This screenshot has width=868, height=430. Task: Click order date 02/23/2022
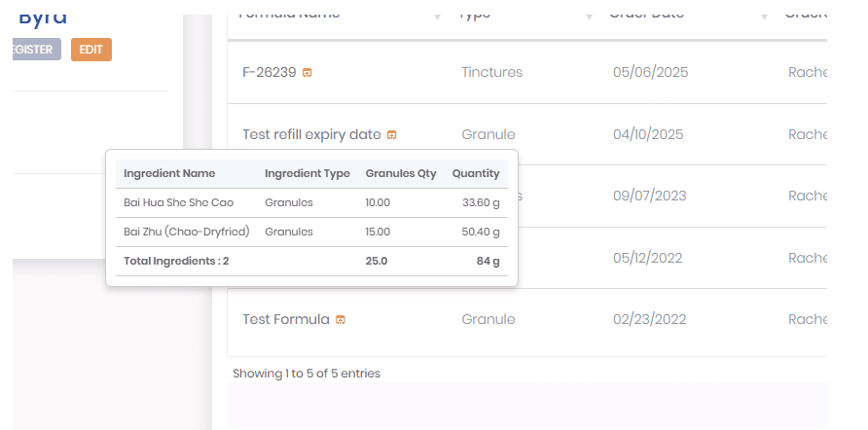tap(650, 319)
